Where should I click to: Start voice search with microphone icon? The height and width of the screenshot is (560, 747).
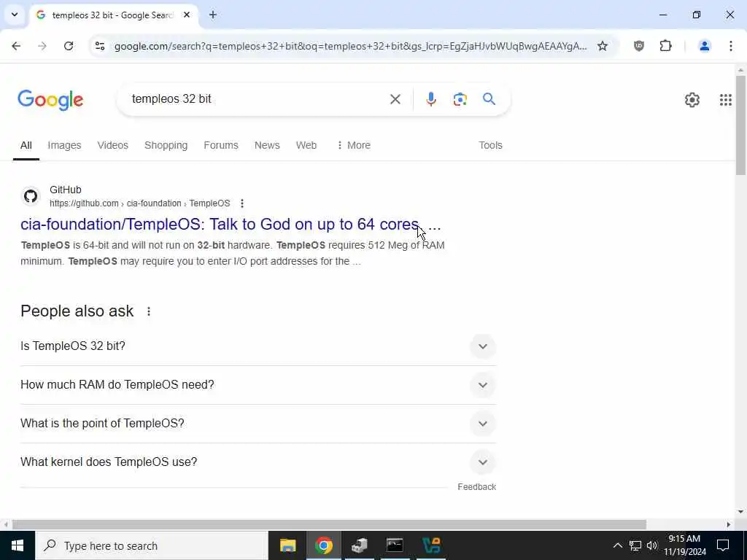(430, 99)
